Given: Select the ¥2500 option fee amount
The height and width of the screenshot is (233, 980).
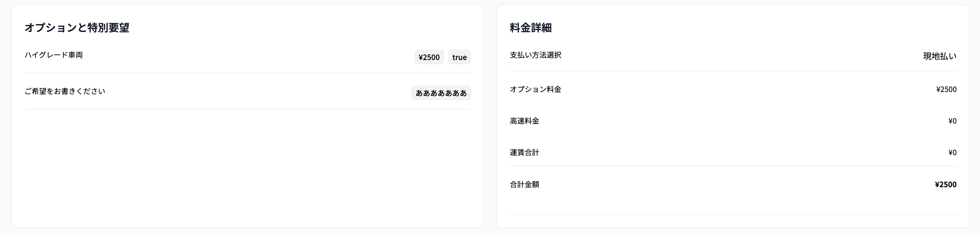Looking at the screenshot, I should (946, 89).
